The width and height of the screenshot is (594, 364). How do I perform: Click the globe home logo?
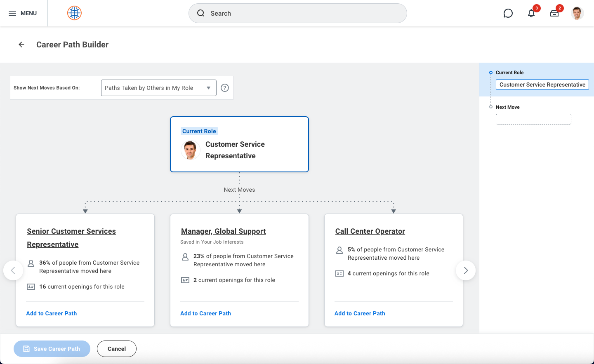click(x=74, y=13)
